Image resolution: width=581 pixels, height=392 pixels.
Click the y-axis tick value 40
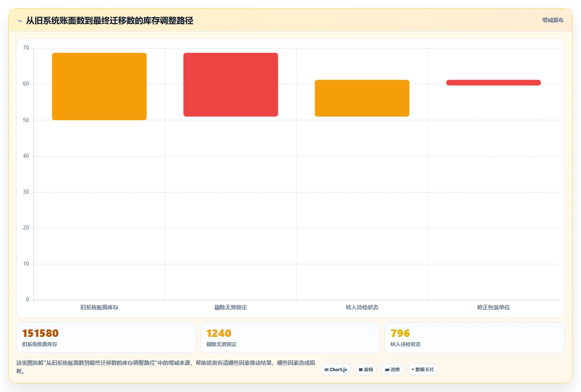(x=26, y=156)
